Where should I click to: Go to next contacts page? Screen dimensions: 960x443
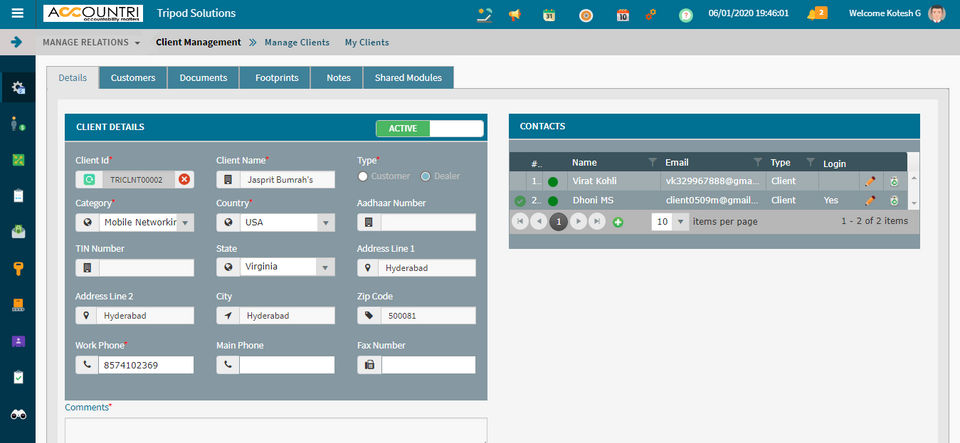coord(578,222)
